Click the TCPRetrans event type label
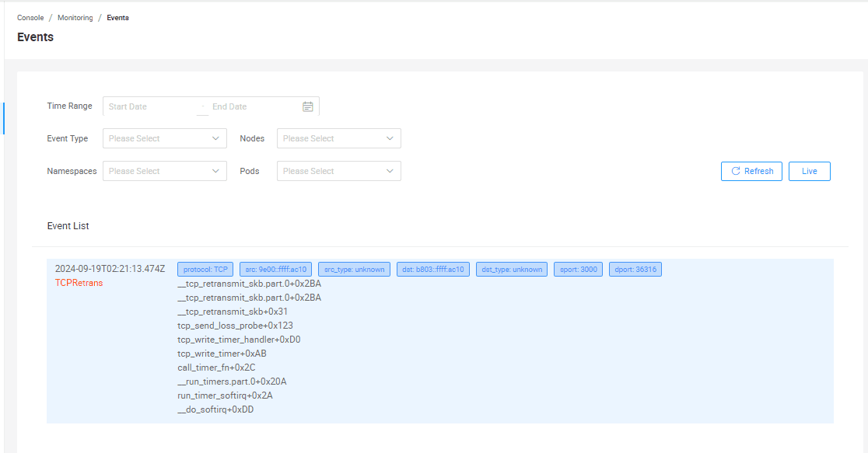 click(x=79, y=283)
